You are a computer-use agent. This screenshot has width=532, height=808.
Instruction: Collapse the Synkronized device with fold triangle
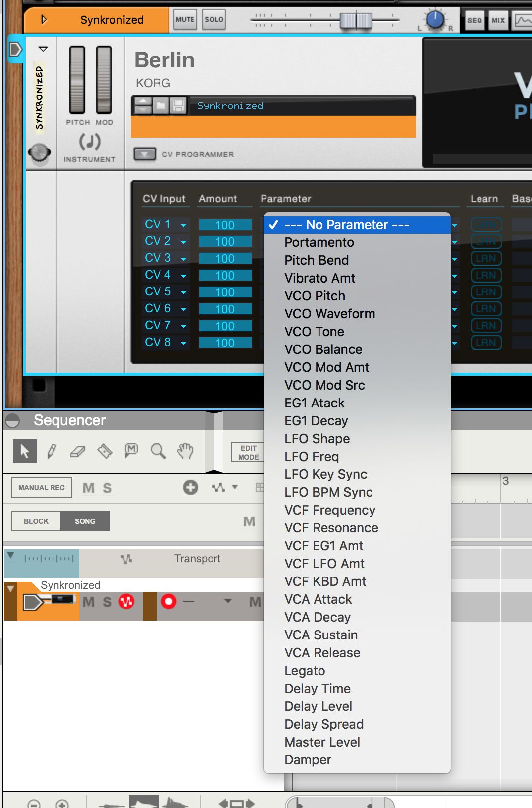43,49
